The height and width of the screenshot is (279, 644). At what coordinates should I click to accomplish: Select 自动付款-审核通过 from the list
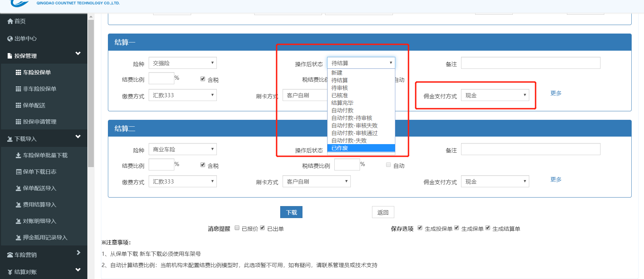click(x=361, y=133)
